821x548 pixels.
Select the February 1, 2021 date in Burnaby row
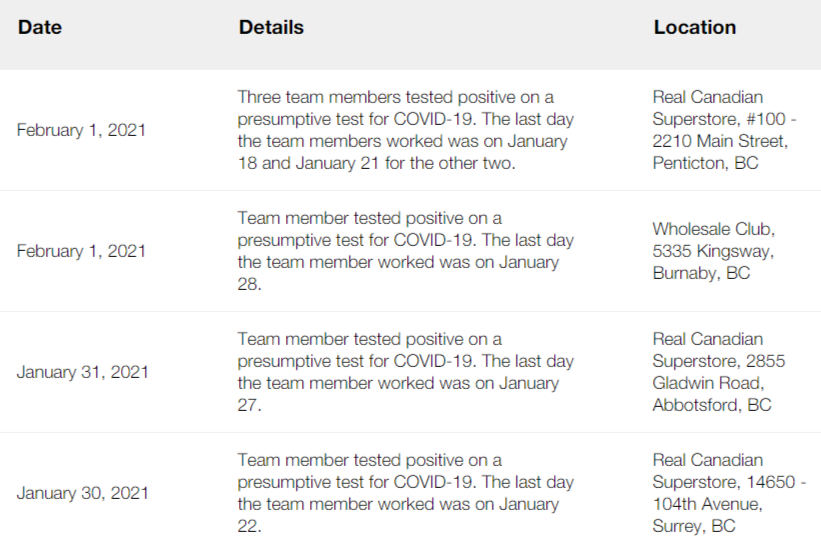[81, 251]
